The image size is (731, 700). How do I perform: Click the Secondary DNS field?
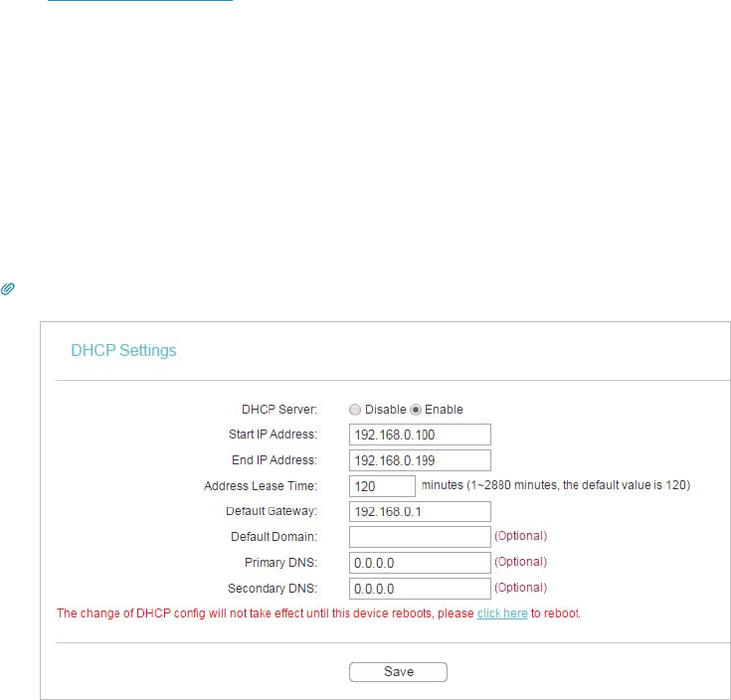(x=420, y=589)
